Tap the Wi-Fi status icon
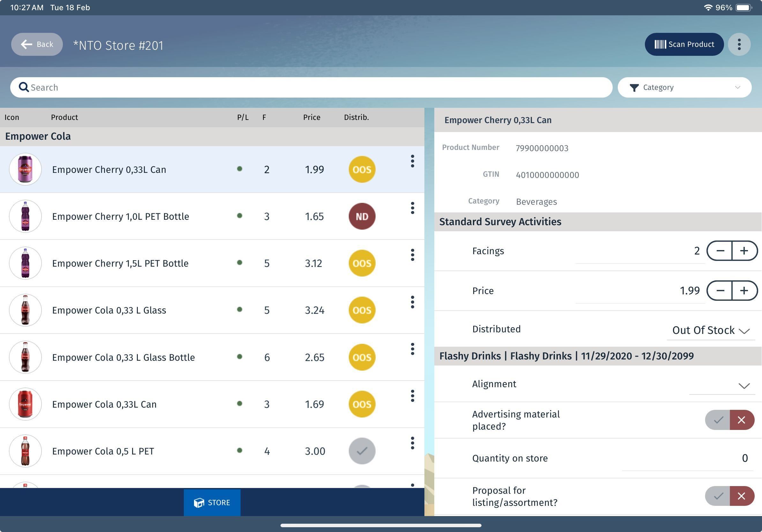This screenshot has width=762, height=532. [708, 7]
